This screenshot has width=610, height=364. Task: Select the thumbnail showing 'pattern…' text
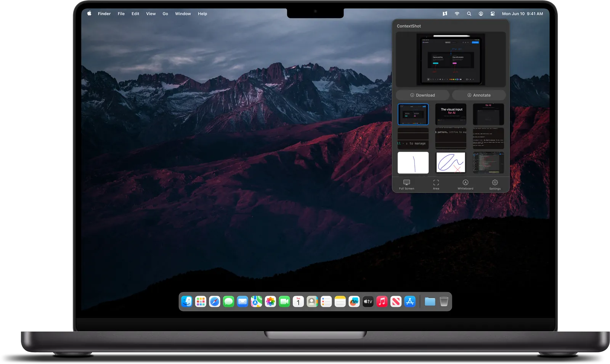pos(451,138)
